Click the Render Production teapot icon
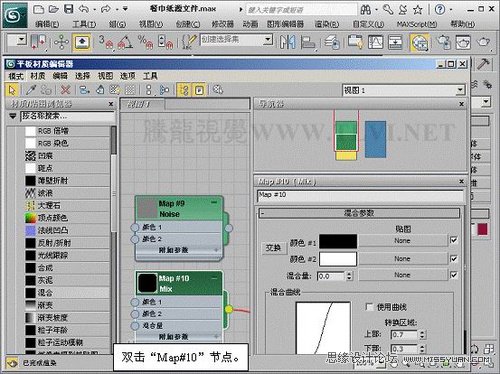 [484, 42]
